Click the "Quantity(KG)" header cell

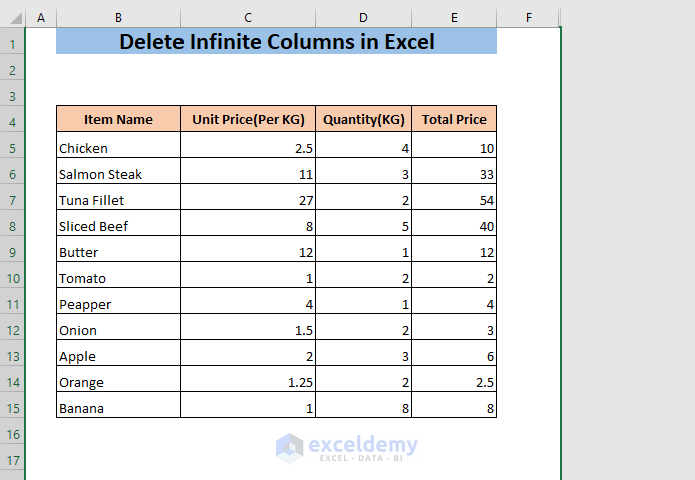click(x=363, y=119)
